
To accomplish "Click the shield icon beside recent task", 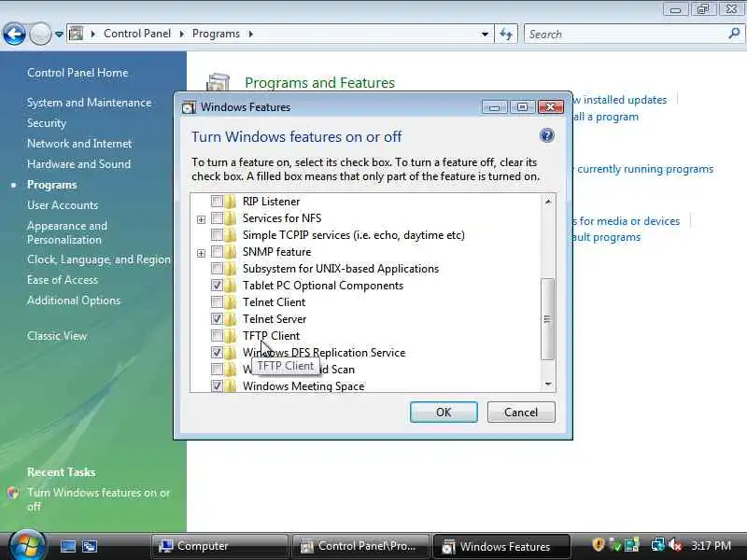I will [13, 493].
